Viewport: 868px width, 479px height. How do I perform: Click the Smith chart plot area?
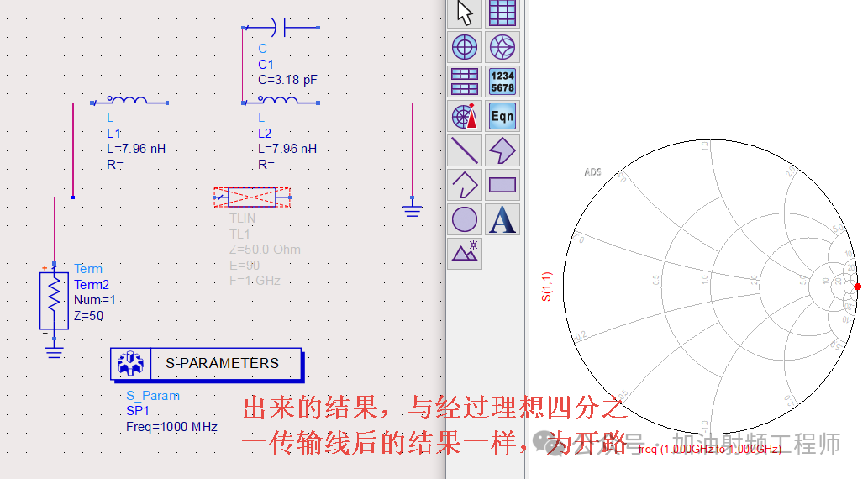pyautogui.click(x=710, y=287)
